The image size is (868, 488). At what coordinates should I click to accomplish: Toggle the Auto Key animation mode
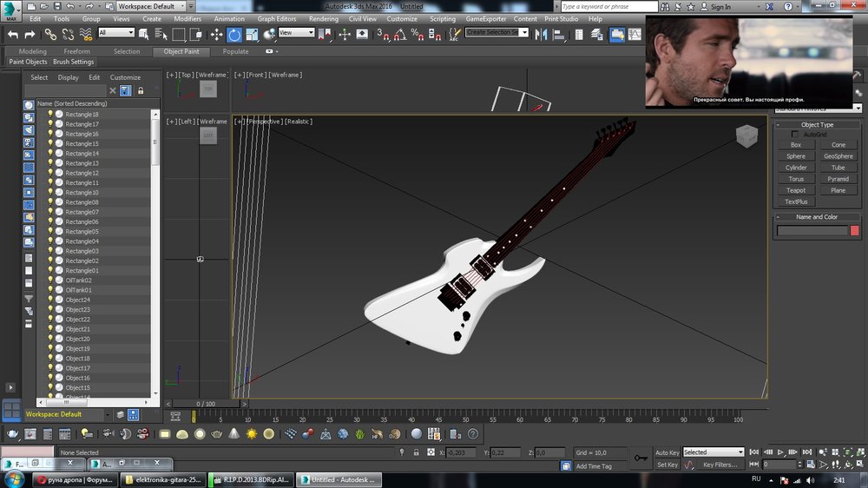[x=667, y=452]
